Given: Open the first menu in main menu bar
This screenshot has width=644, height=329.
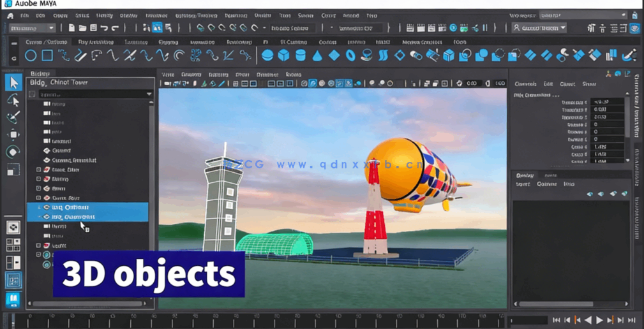Looking at the screenshot, I should pyautogui.click(x=24, y=15).
